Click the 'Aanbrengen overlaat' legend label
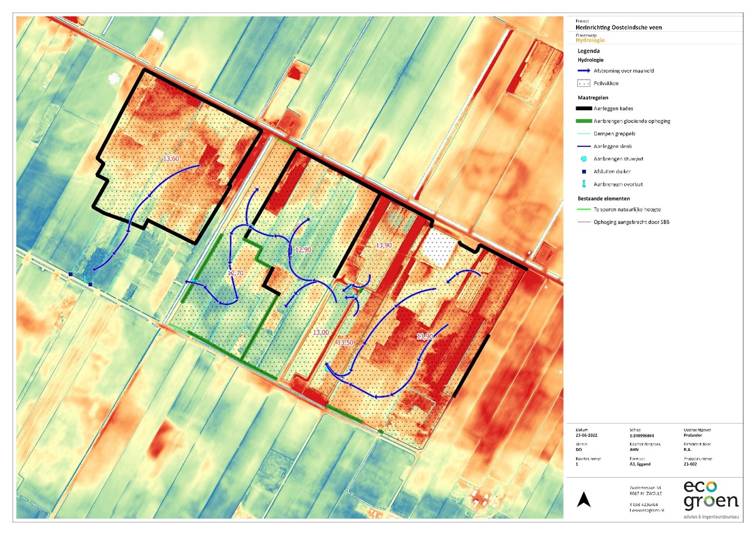This screenshot has height=535, width=756. (x=618, y=184)
